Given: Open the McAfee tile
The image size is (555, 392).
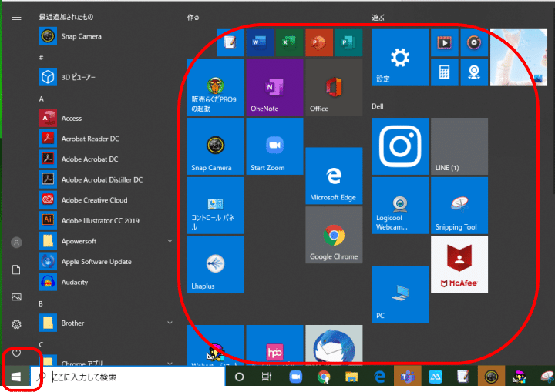Looking at the screenshot, I should tap(459, 265).
